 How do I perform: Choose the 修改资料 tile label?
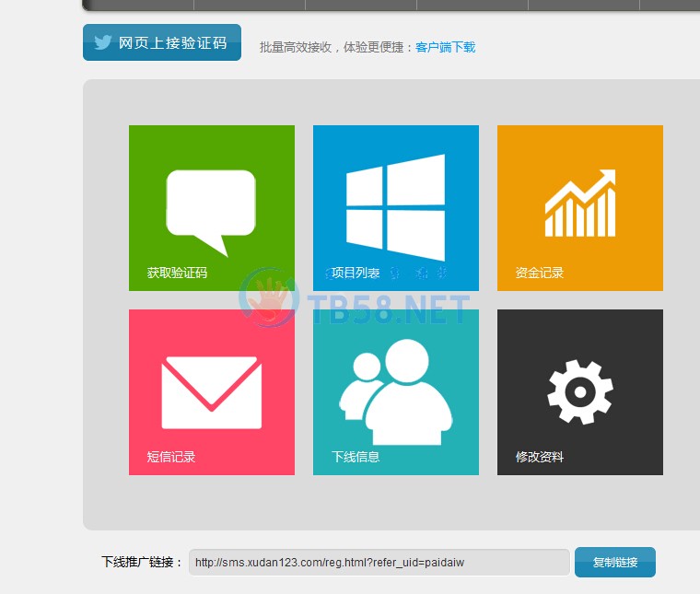(540, 457)
